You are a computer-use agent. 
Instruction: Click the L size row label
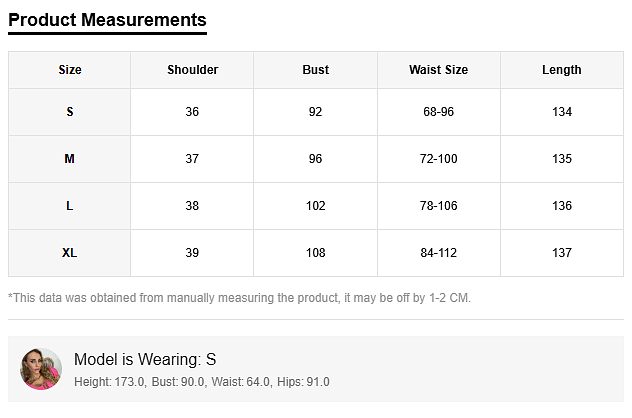point(70,206)
